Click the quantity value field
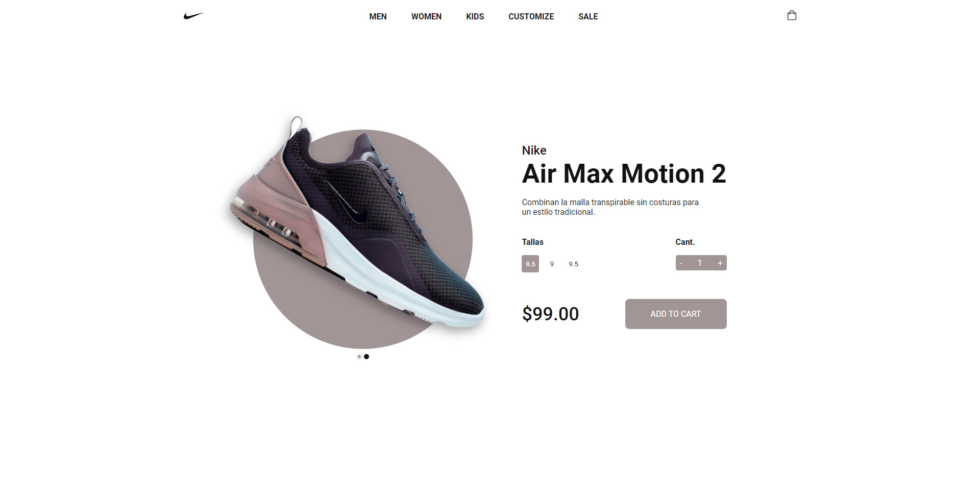The width and height of the screenshot is (980, 478). [700, 263]
